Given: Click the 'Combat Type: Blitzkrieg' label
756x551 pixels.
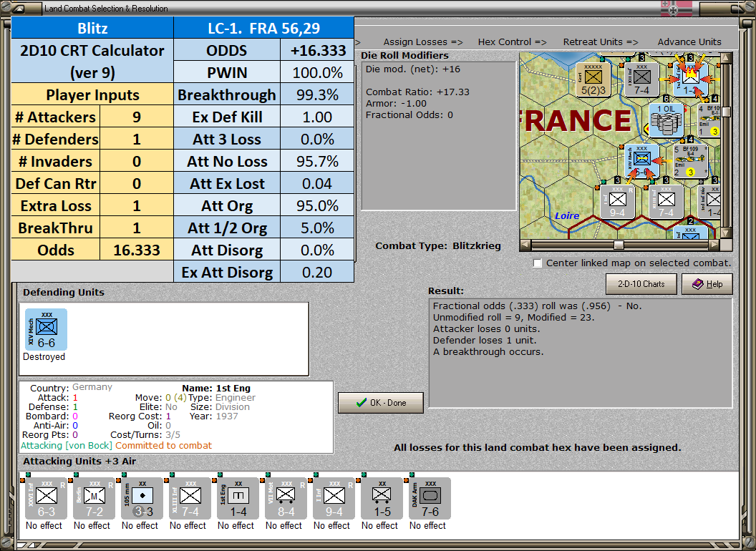Looking at the screenshot, I should point(438,246).
